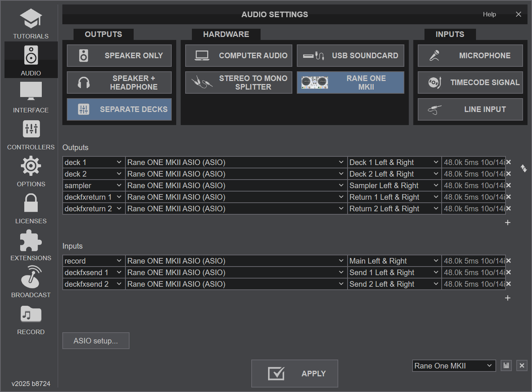Viewport: 532px width, 392px height.
Task: Delete the Rane One MKII preset
Action: tap(522, 365)
